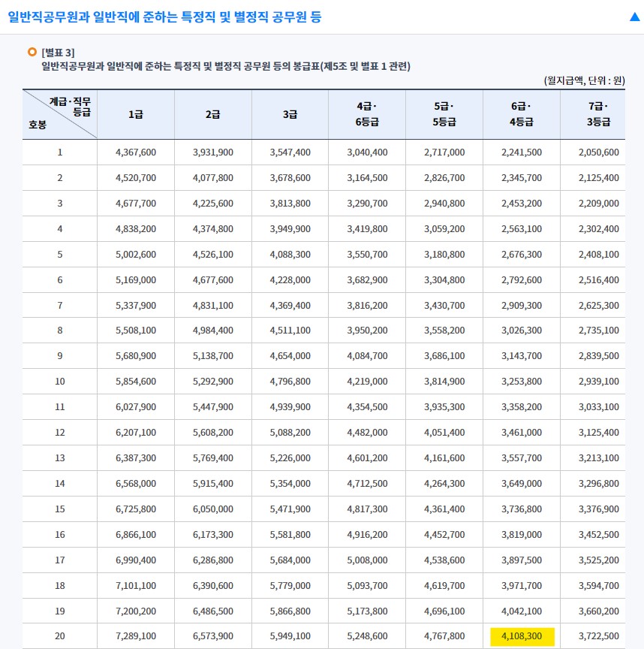Click the 2급 column header
The width and height of the screenshot is (644, 649).
pos(212,113)
